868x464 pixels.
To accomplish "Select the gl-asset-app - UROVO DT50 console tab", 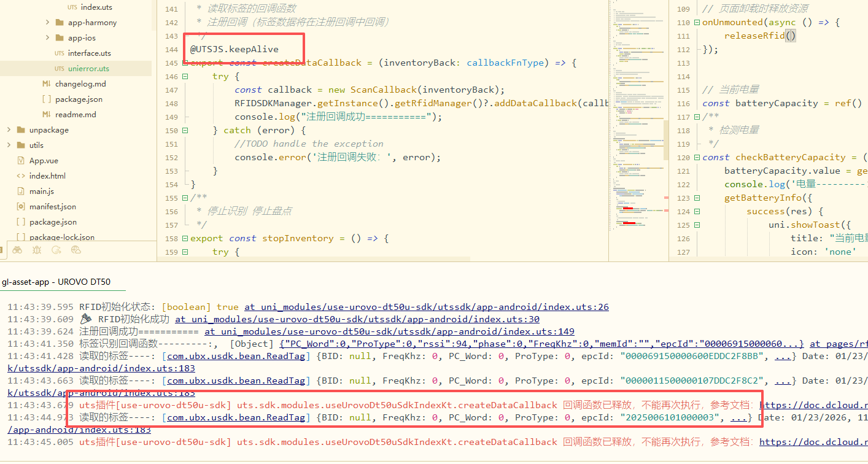I will (x=56, y=282).
